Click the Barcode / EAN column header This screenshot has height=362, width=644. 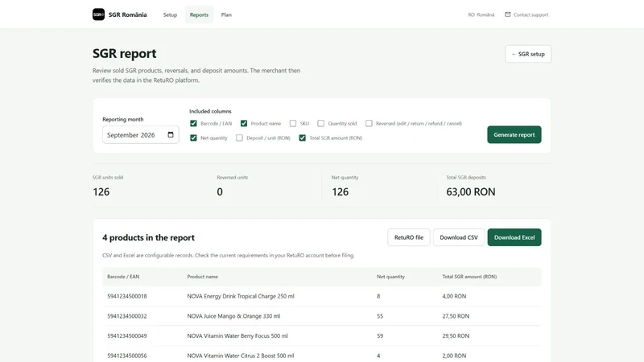[x=123, y=277]
